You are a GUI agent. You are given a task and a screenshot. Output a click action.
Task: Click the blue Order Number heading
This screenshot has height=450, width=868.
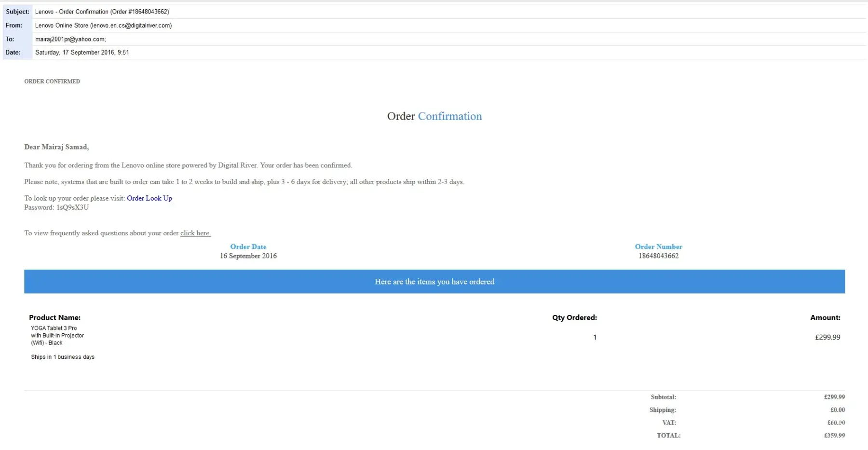[658, 247]
